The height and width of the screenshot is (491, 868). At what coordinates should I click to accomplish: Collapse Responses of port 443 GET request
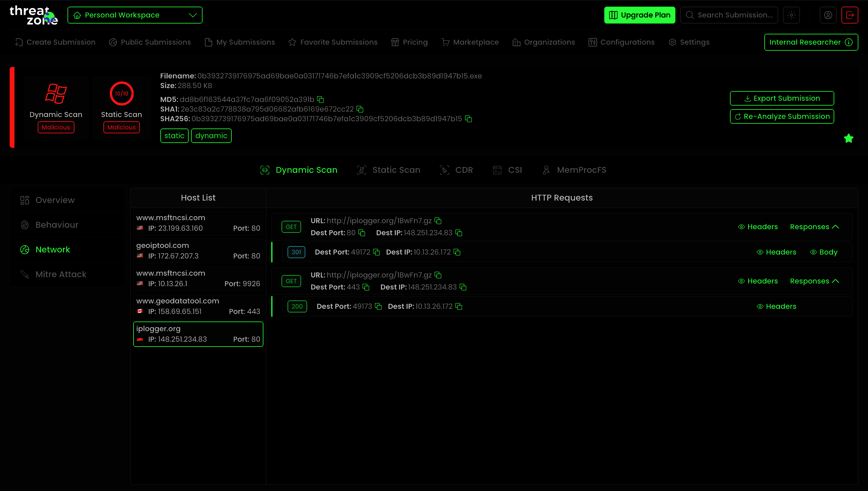pyautogui.click(x=814, y=281)
